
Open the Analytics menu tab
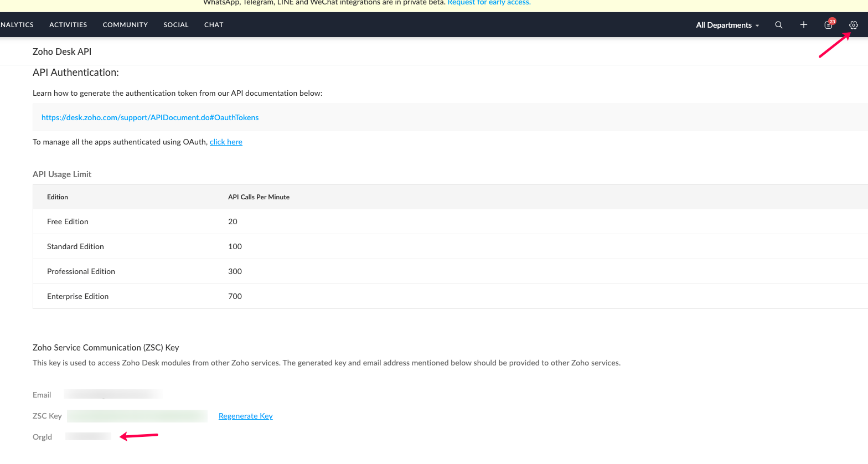coord(17,25)
